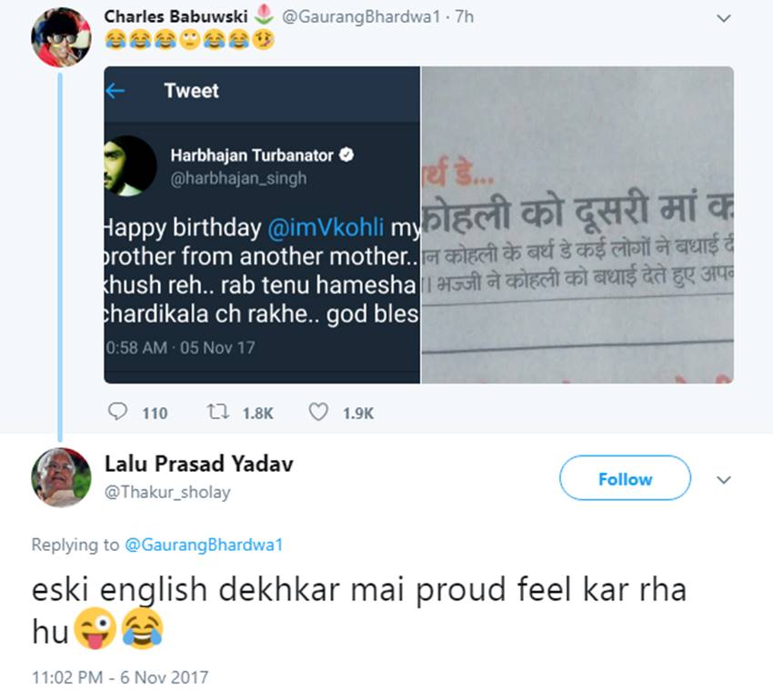Screen dimensions: 773x700
Task: Click Harbhajan's avatar in embedded image
Action: (x=130, y=166)
